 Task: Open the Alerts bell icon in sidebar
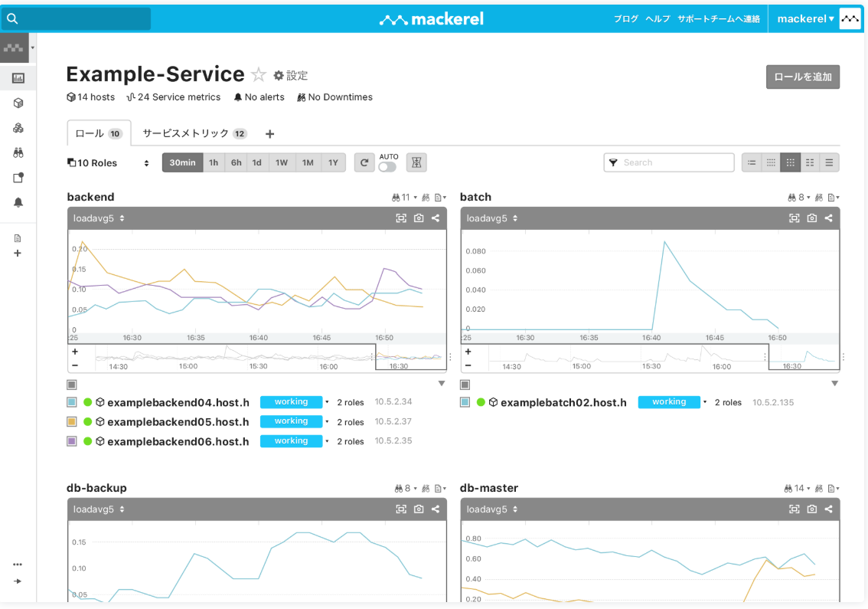click(18, 202)
